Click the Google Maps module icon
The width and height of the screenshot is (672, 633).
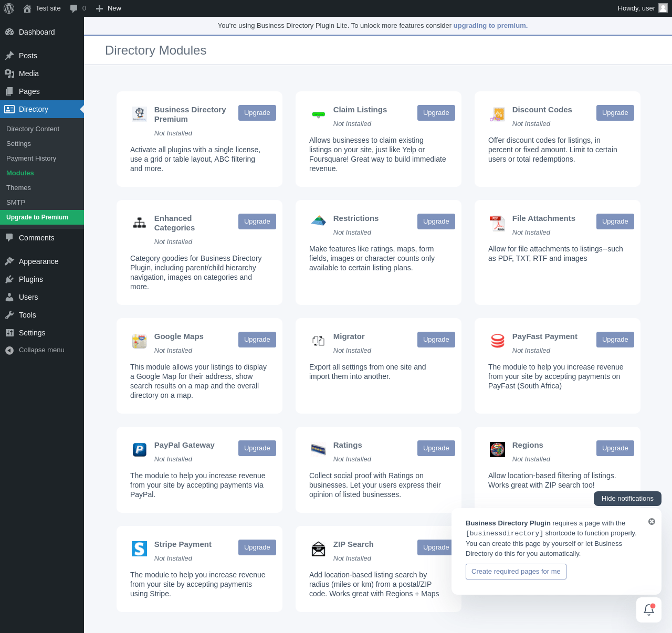[139, 341]
